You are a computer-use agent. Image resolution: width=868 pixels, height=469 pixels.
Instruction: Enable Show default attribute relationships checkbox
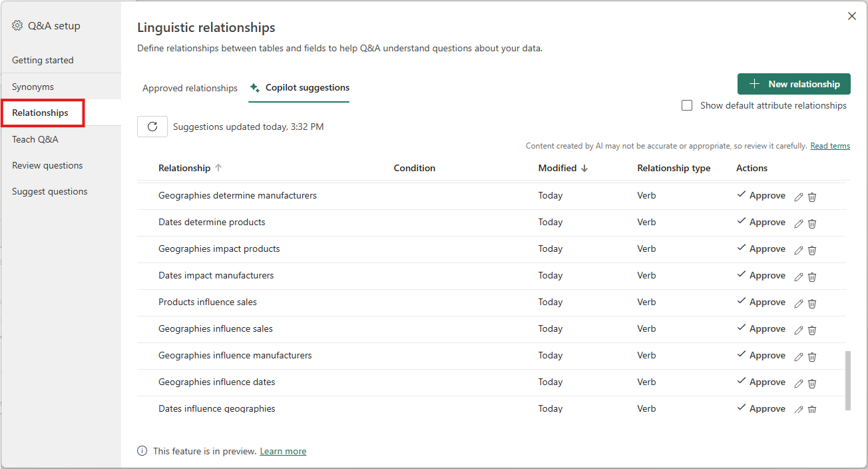(x=687, y=105)
